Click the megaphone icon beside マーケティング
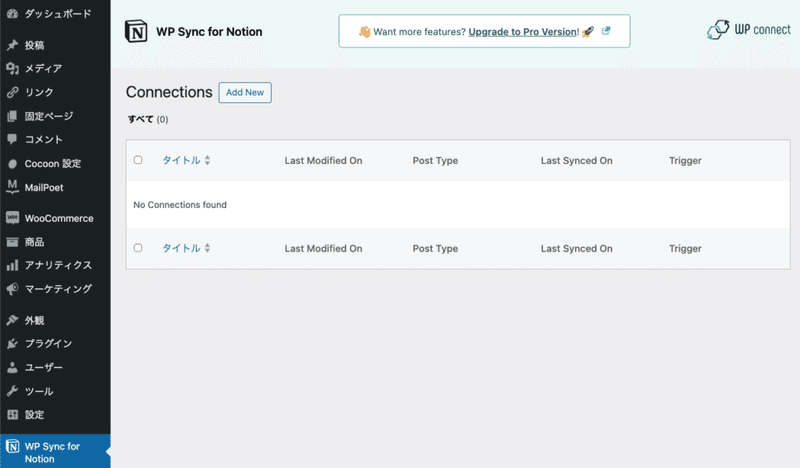 coord(12,289)
